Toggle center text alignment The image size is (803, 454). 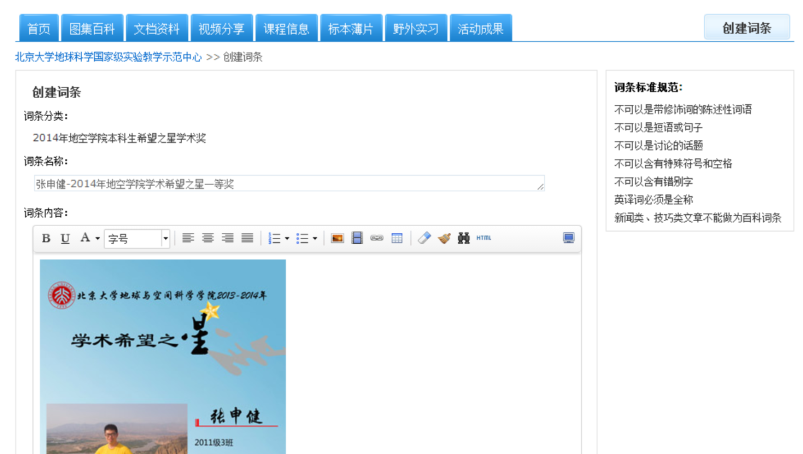208,238
